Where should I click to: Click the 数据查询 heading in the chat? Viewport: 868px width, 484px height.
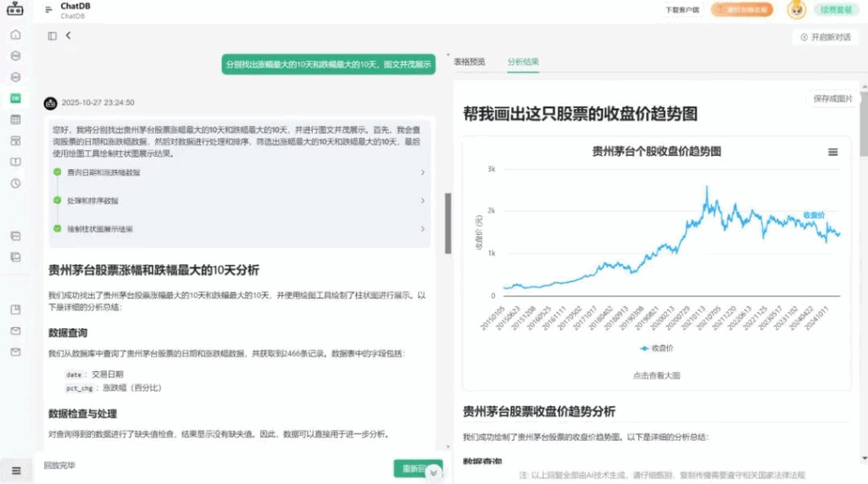coord(68,333)
